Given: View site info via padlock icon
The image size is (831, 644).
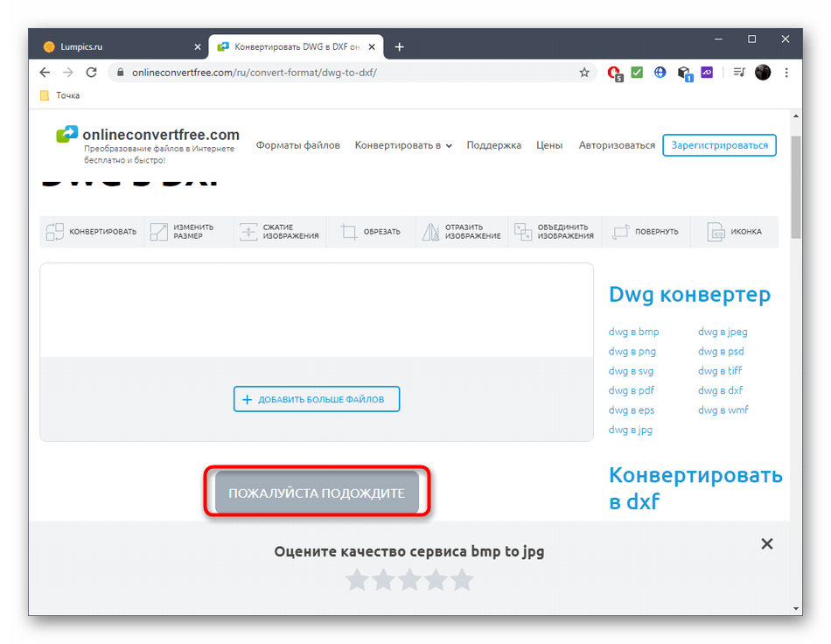Looking at the screenshot, I should (x=121, y=73).
